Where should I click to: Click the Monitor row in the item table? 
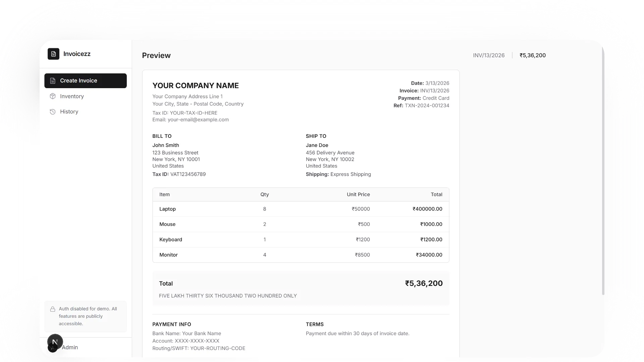[x=301, y=255]
